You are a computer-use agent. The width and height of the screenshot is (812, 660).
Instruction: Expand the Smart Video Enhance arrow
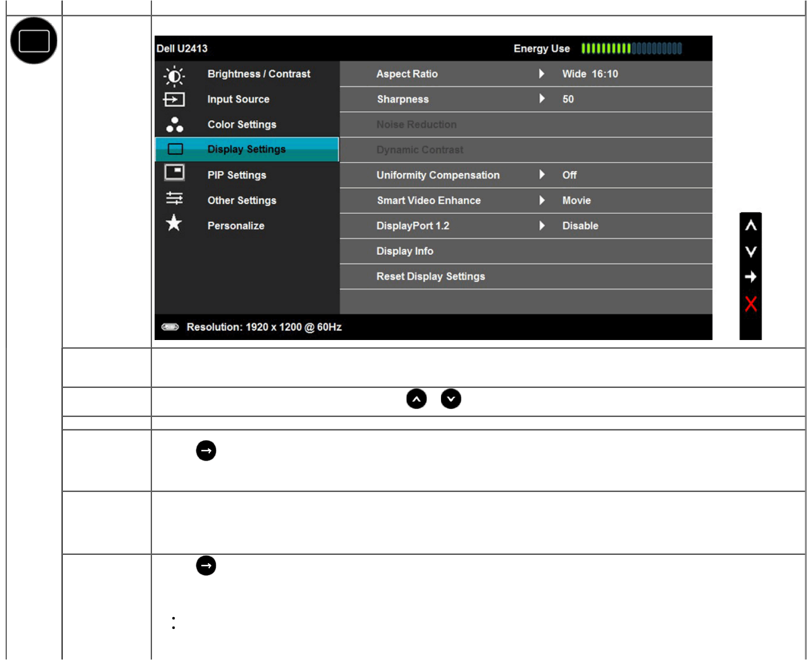tap(542, 200)
